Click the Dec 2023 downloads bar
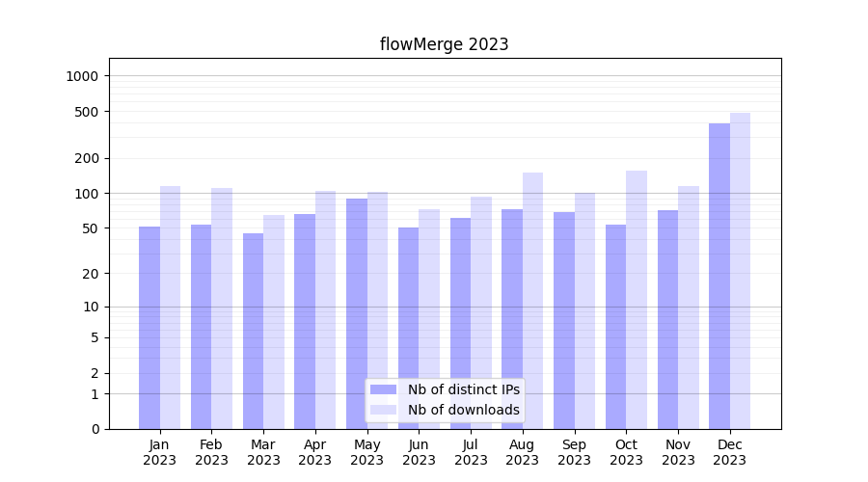Viewport: 868px width, 482px height. tap(740, 270)
